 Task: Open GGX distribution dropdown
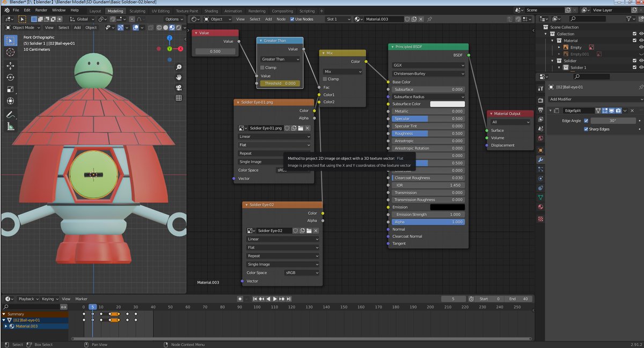pyautogui.click(x=428, y=65)
